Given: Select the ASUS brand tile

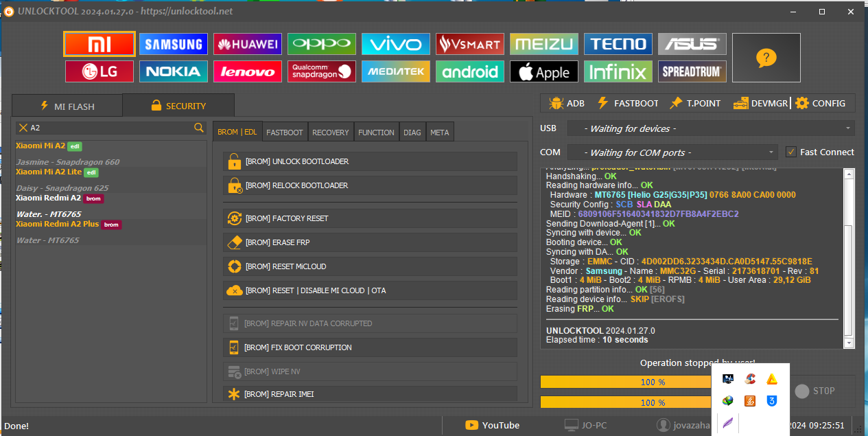Looking at the screenshot, I should [x=692, y=45].
